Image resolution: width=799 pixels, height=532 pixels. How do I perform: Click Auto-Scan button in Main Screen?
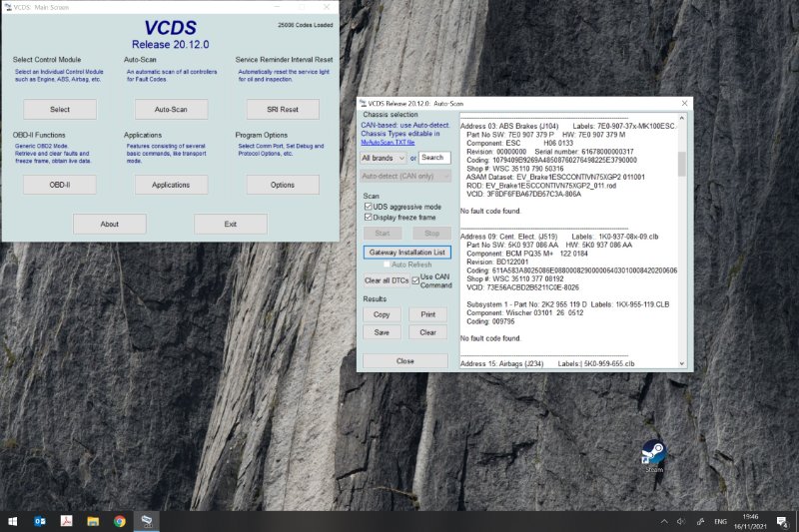pos(171,109)
